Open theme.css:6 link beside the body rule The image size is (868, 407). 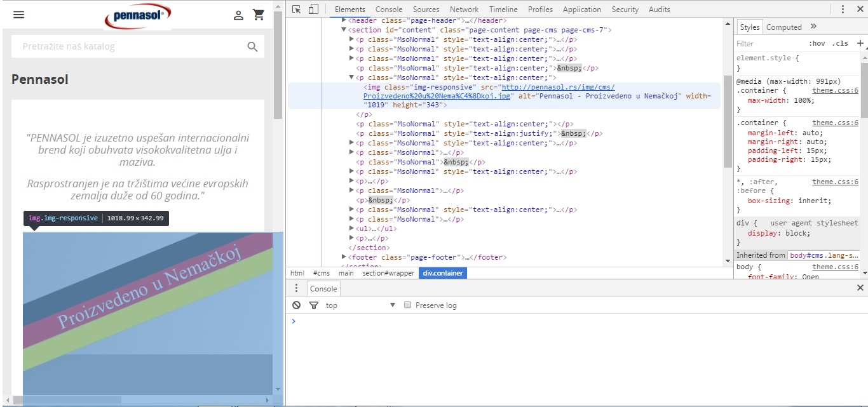[x=835, y=267]
